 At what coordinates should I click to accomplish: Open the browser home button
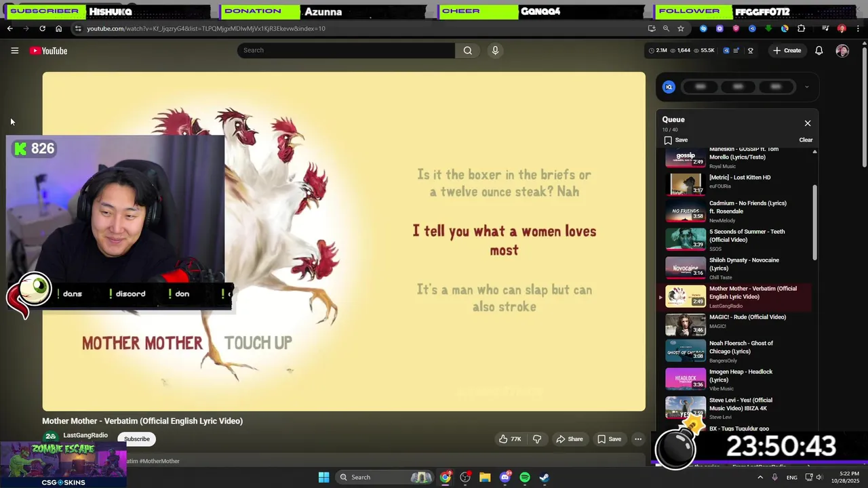[58, 28]
